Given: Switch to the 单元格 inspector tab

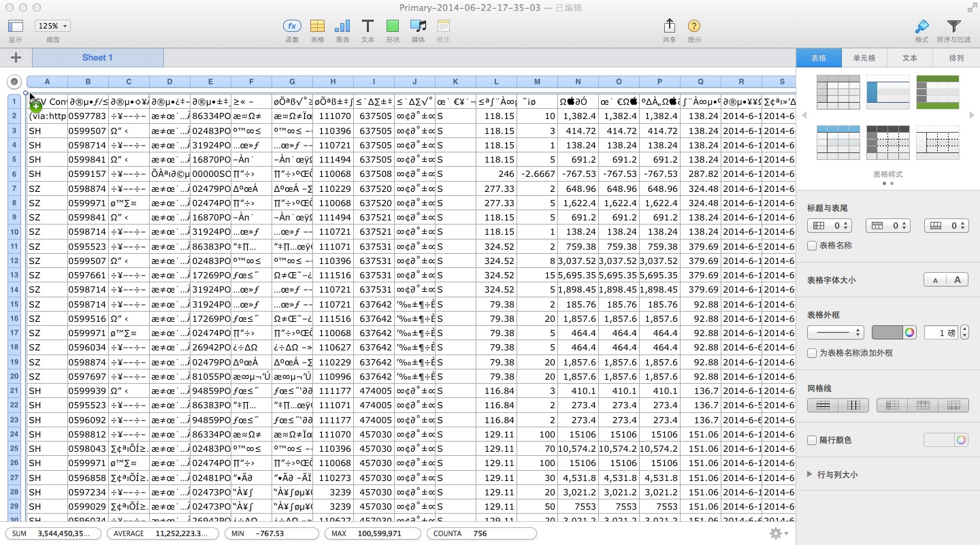Looking at the screenshot, I should pyautogui.click(x=864, y=58).
